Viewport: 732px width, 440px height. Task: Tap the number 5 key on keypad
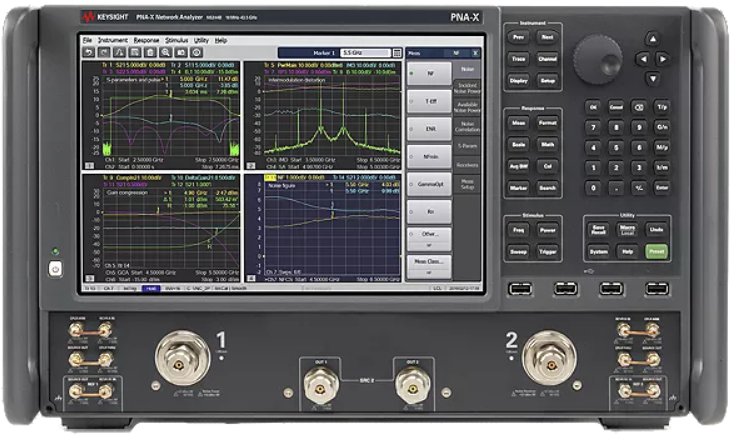[616, 147]
